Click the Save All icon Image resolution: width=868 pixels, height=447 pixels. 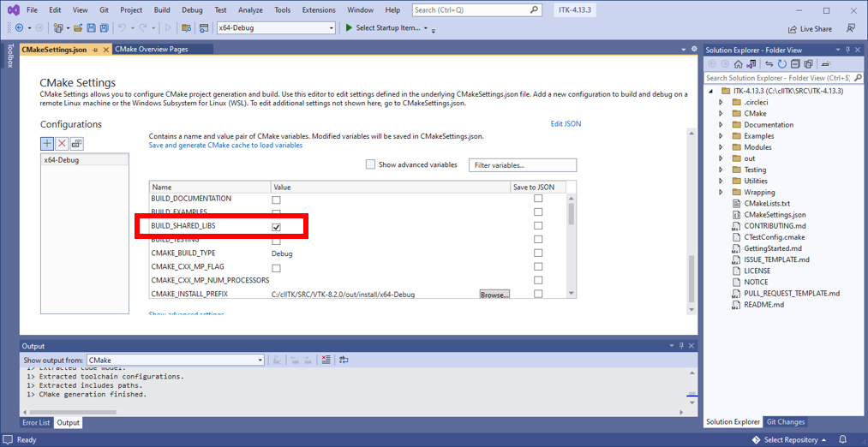pos(104,27)
